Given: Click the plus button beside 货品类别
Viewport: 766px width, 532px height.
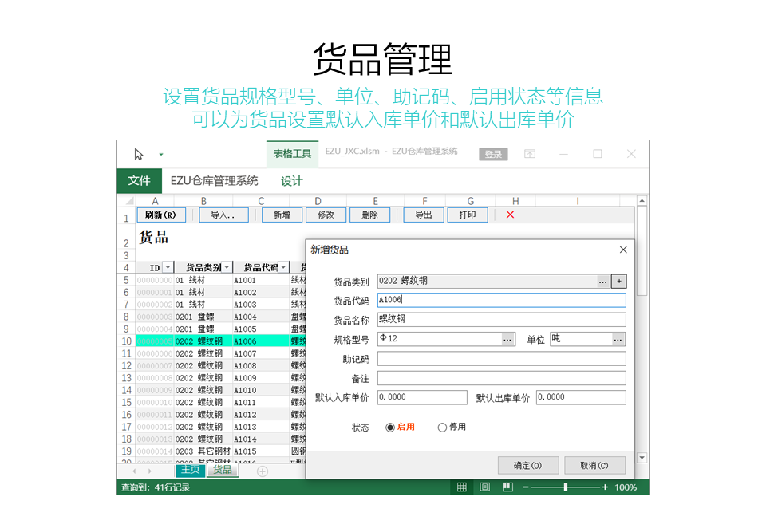Looking at the screenshot, I should point(619,282).
